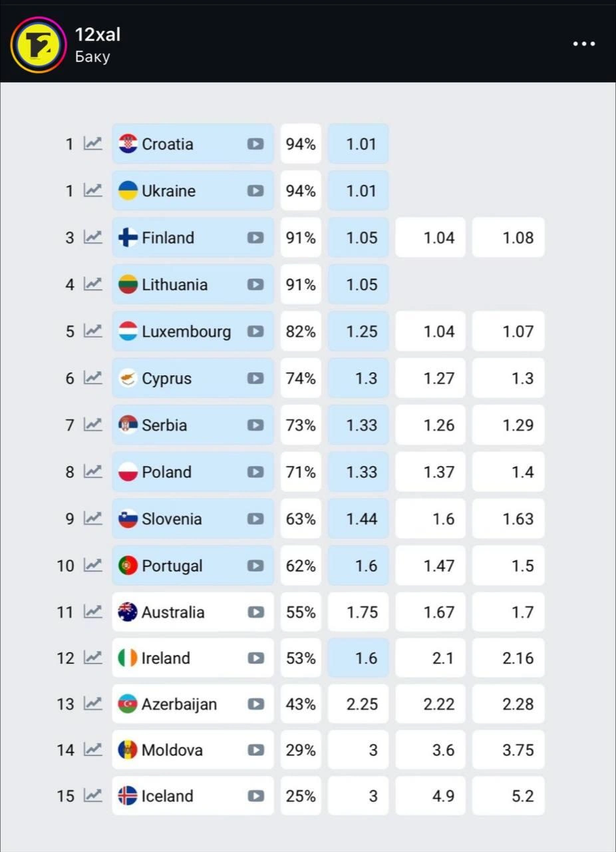Click the Баку location label
The height and width of the screenshot is (852, 616).
click(92, 57)
